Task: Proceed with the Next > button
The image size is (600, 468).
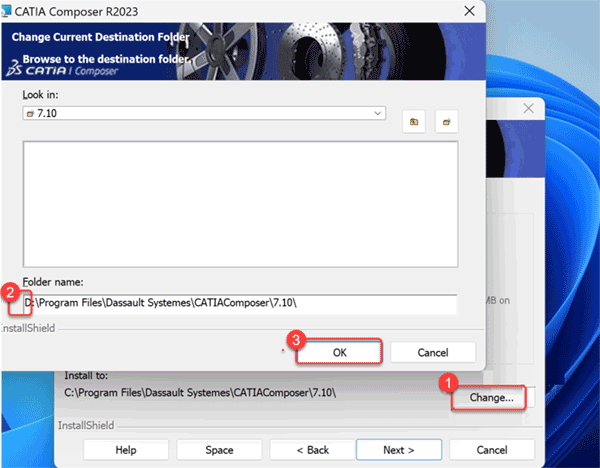Action: point(399,450)
